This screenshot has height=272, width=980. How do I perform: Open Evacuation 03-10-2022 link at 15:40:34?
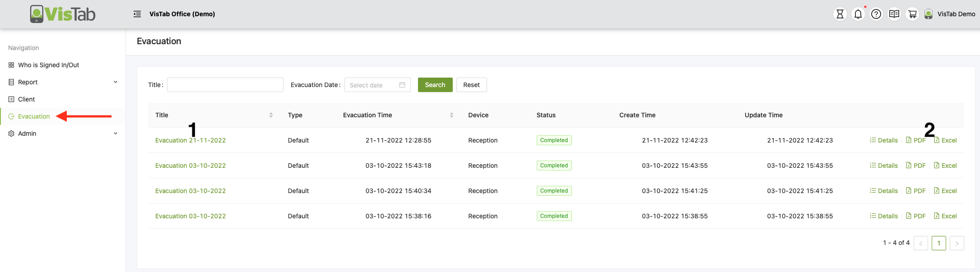point(190,191)
